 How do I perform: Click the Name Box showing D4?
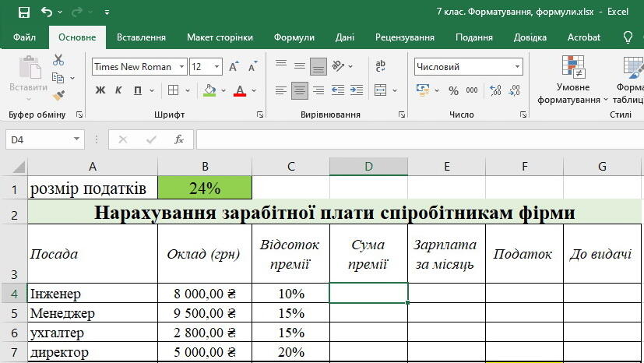pos(44,139)
